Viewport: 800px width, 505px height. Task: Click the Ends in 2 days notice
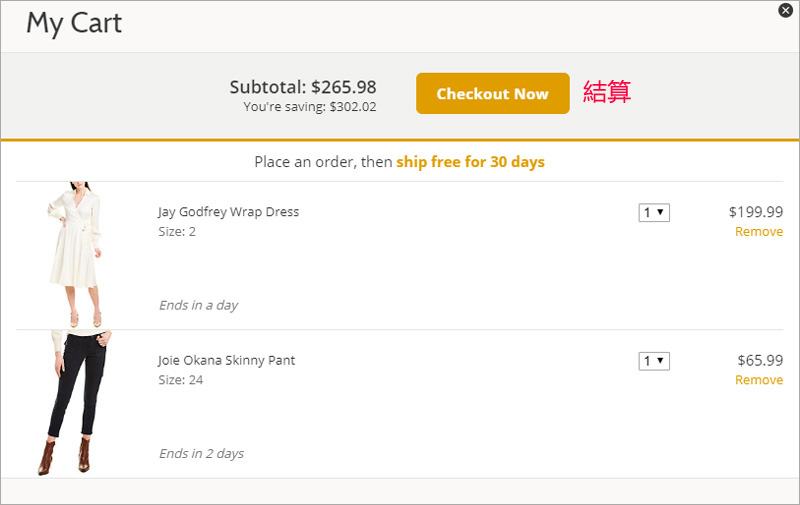pyautogui.click(x=201, y=454)
